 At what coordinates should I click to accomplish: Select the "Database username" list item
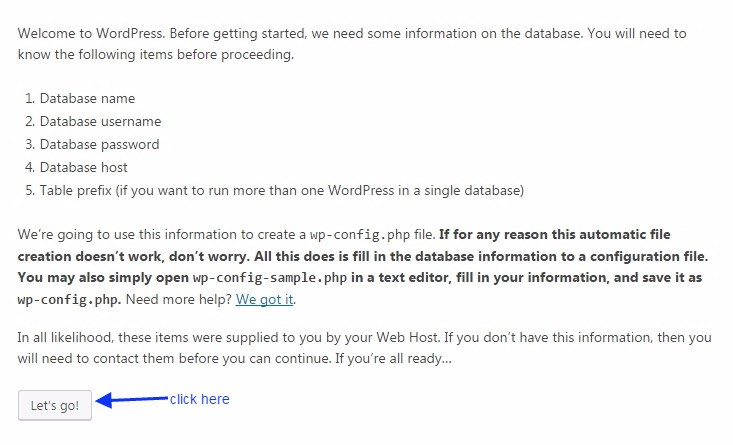(100, 122)
